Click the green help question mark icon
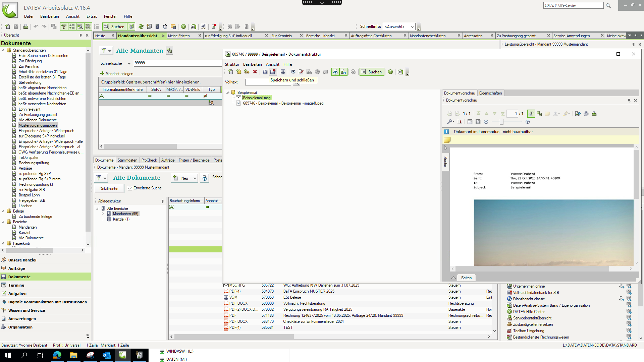This screenshot has width=644, height=362. (390, 72)
